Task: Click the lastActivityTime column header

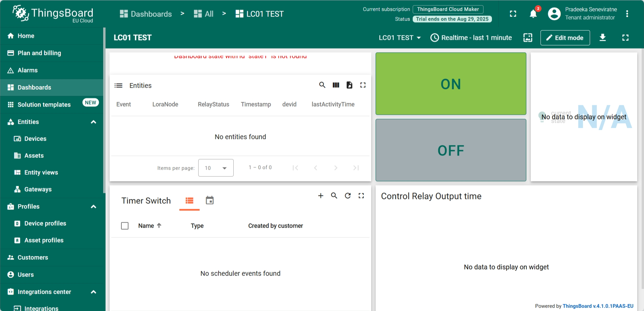Action: point(333,104)
